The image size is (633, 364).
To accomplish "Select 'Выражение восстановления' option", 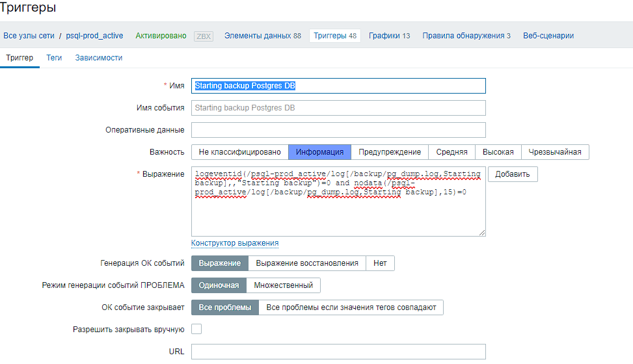I will pyautogui.click(x=307, y=263).
